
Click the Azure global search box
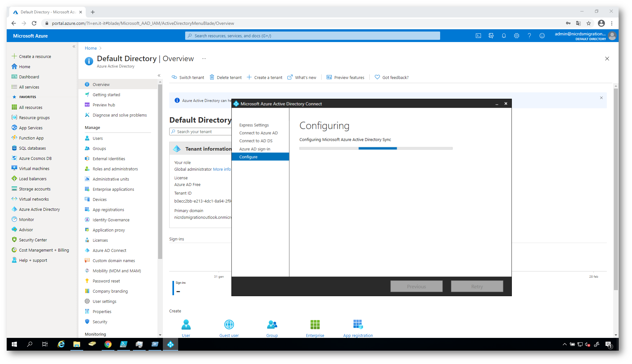tap(312, 36)
